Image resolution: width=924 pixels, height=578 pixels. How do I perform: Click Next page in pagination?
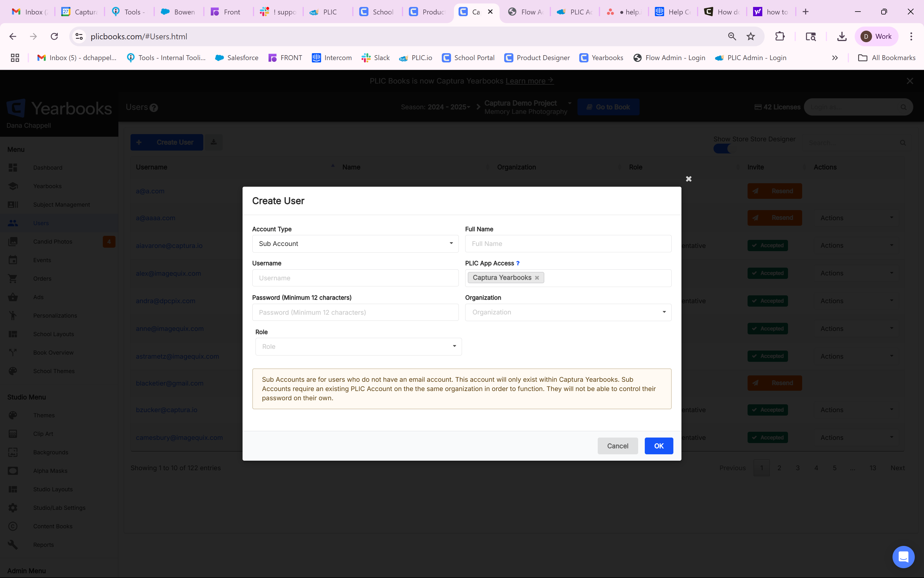point(897,468)
